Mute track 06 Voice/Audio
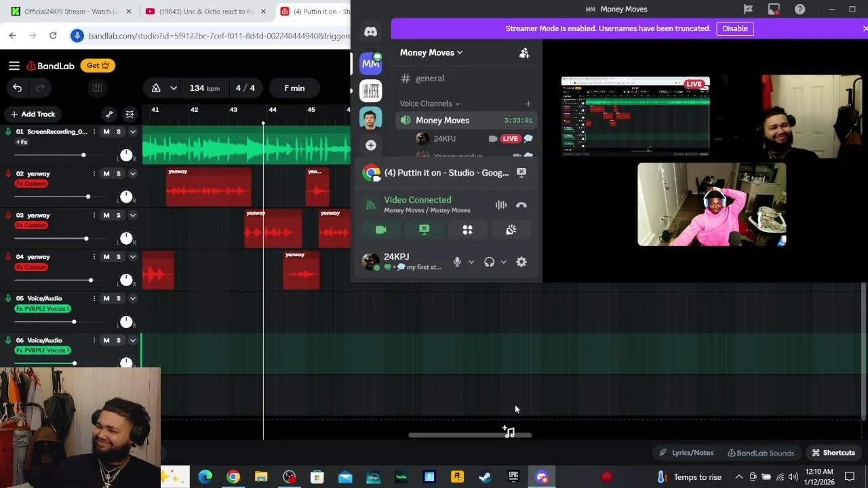 (106, 340)
